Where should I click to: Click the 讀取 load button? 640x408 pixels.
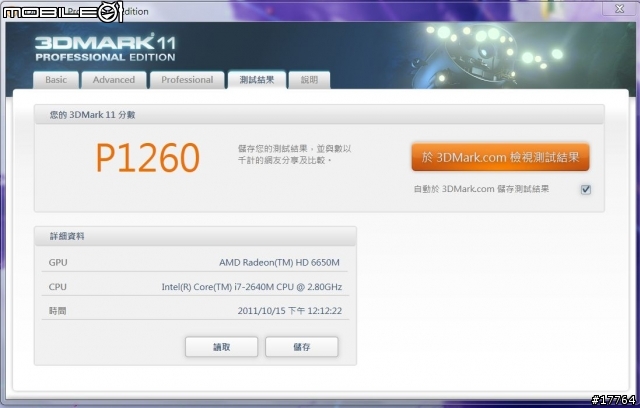point(222,347)
